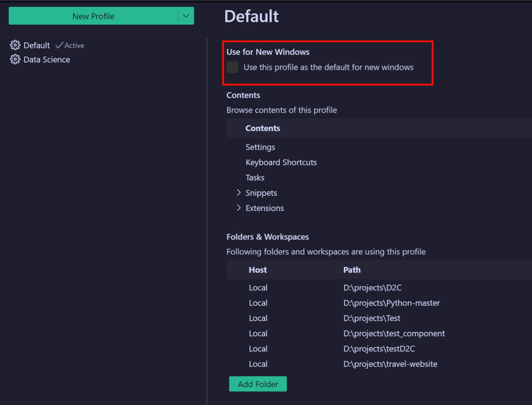Click the D:\projects\Python-master path
532x405 pixels.
(391, 303)
